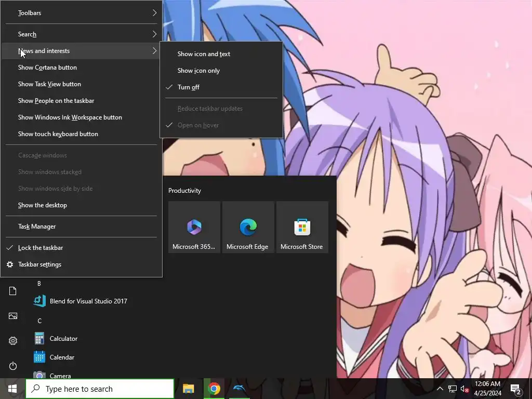Screen dimensions: 532x399
Task: Toggle Show Cortana button
Action: point(82,68)
